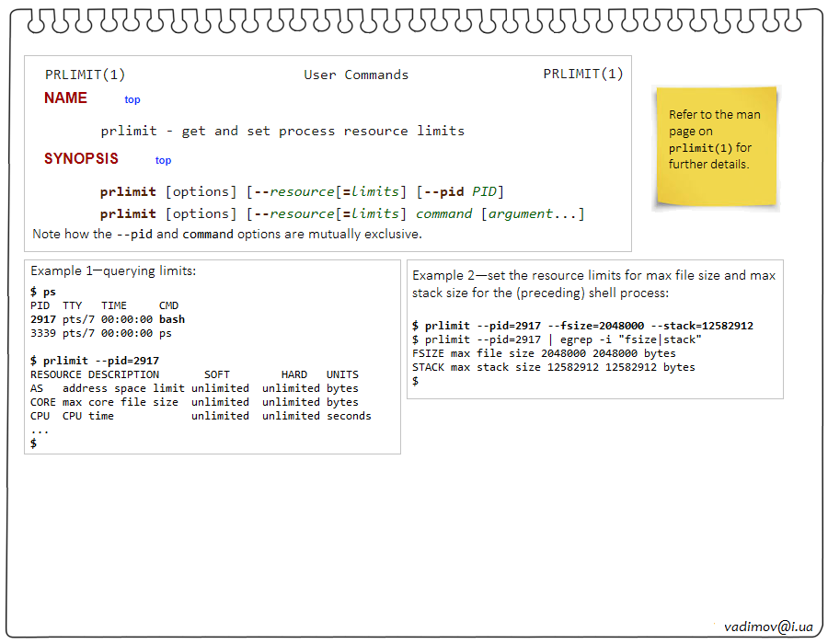Click the 'top' link next to SYNOPSIS
828x644 pixels.
click(x=163, y=160)
